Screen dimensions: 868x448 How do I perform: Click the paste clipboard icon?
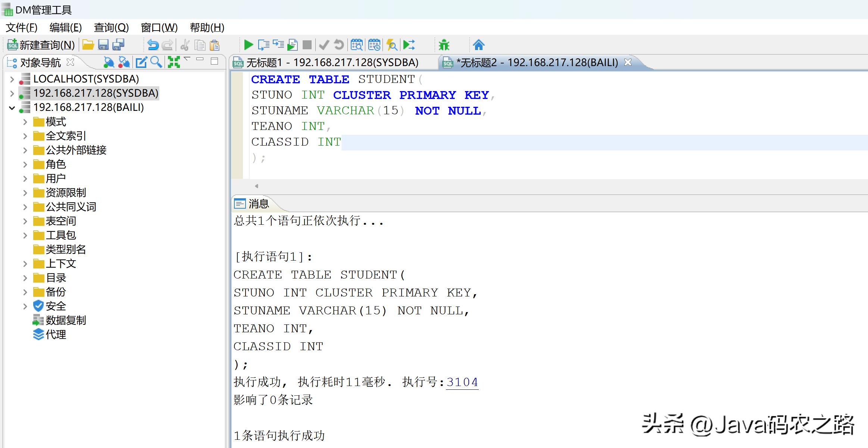tap(215, 46)
